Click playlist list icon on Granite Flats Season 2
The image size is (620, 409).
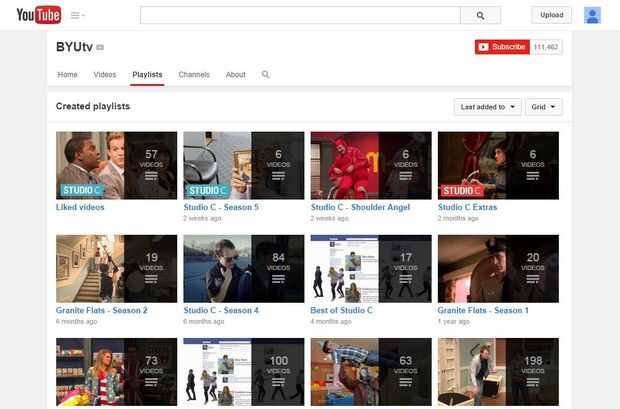[x=151, y=279]
